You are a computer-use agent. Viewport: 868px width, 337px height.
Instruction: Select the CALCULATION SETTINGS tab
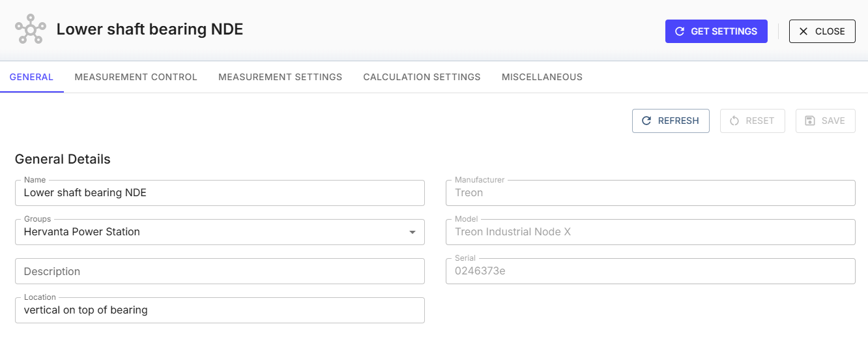click(x=422, y=77)
